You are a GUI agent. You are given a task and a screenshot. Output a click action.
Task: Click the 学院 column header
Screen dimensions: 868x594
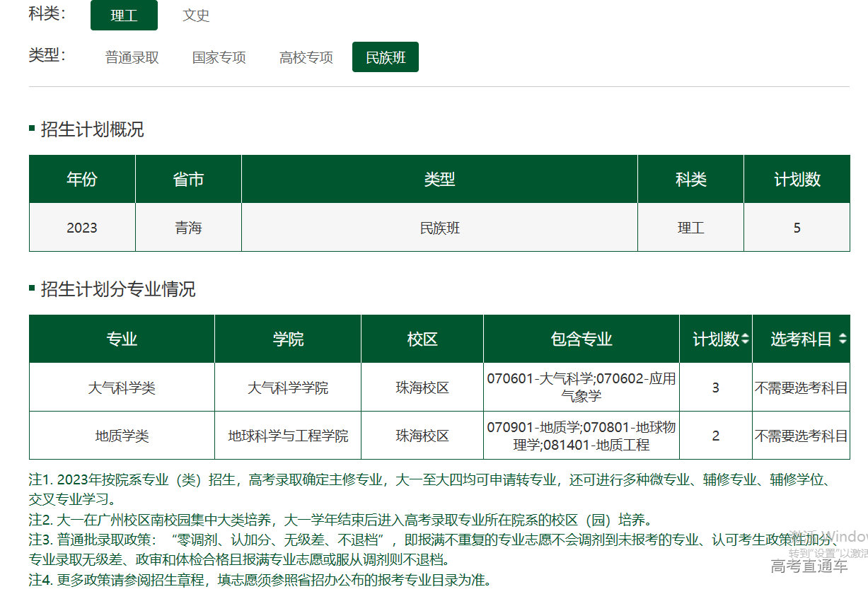coord(288,339)
